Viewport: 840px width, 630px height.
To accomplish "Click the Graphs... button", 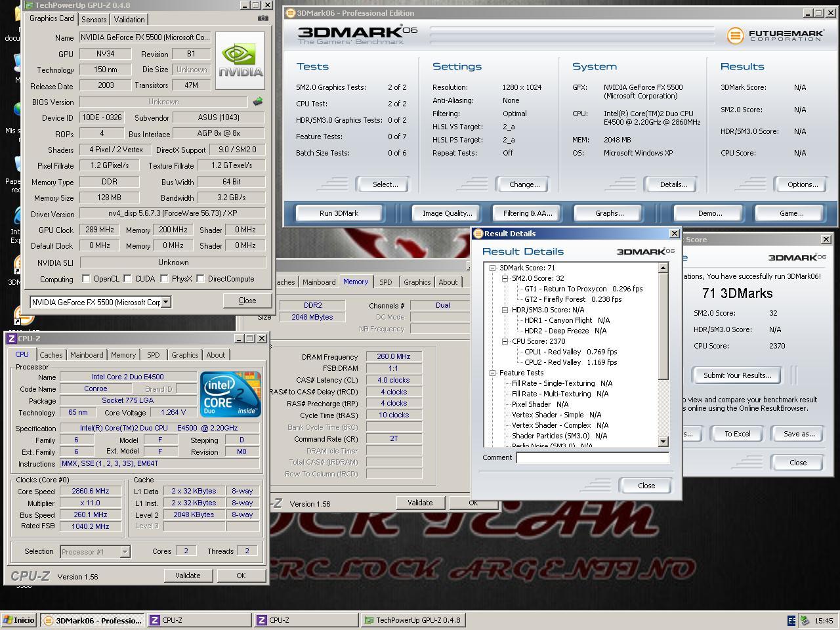I will tap(609, 213).
